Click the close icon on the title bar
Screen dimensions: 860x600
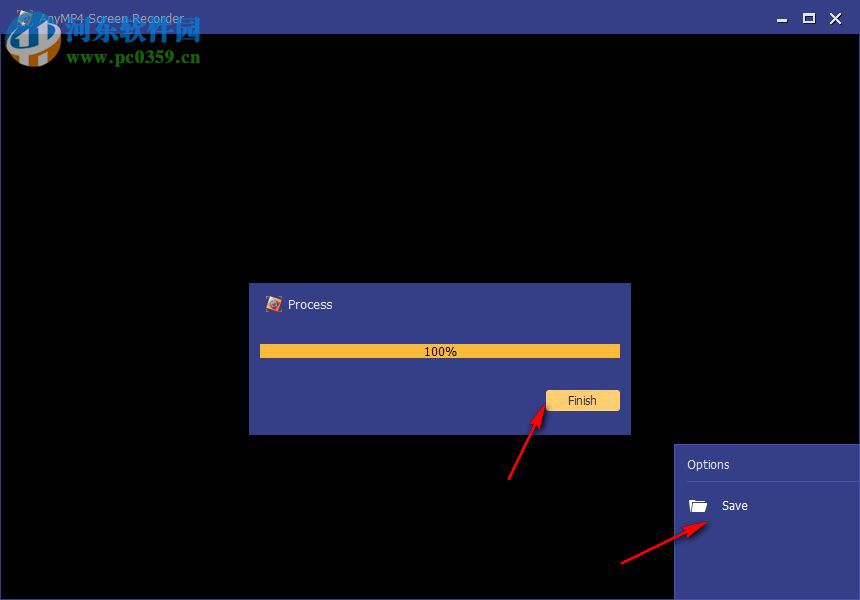pyautogui.click(x=835, y=18)
